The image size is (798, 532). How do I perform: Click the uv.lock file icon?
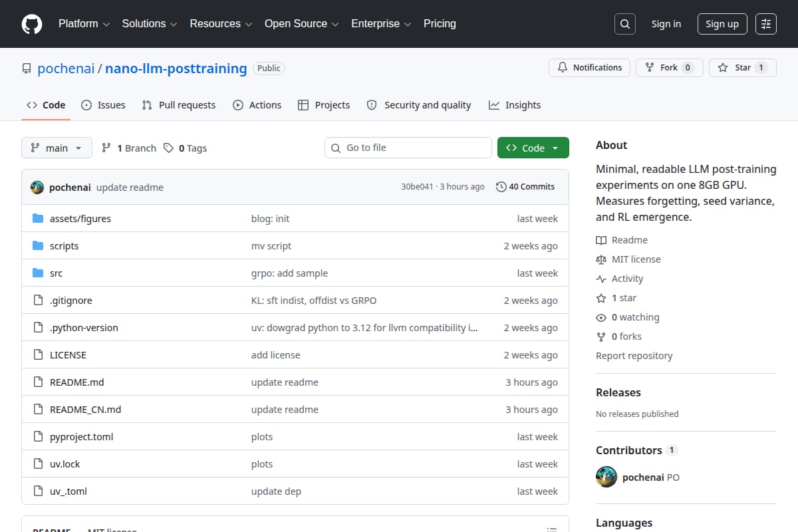[x=38, y=464]
